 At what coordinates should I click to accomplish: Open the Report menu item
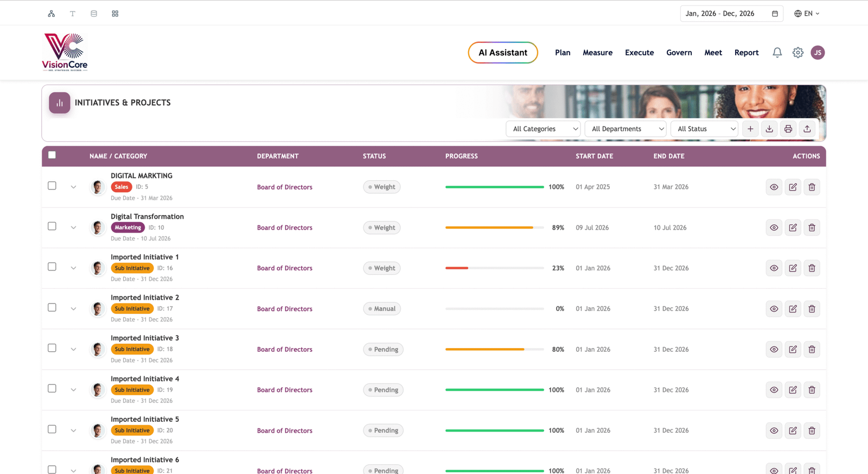tap(746, 53)
